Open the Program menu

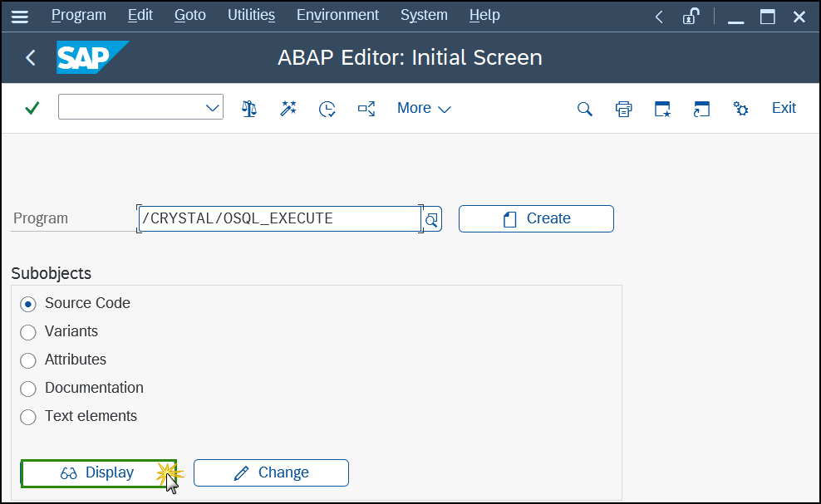tap(79, 15)
